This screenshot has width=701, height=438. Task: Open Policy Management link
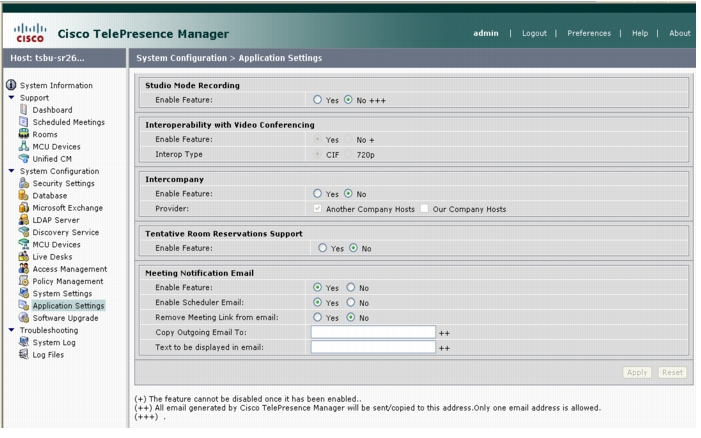pos(68,281)
